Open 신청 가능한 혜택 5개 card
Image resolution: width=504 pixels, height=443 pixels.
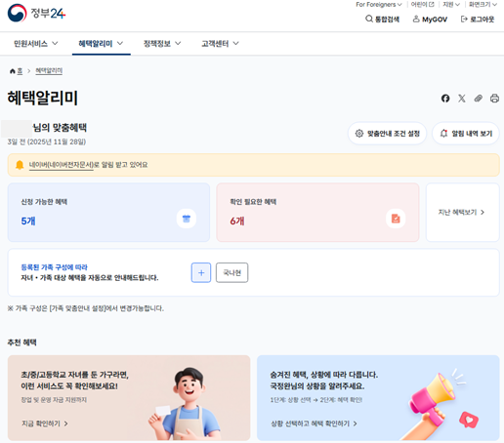(x=108, y=212)
